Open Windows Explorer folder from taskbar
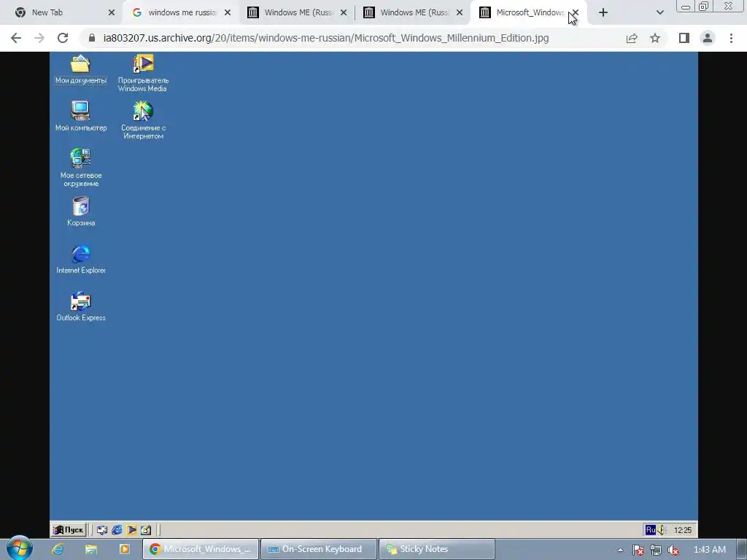The width and height of the screenshot is (747, 560). pos(91,549)
